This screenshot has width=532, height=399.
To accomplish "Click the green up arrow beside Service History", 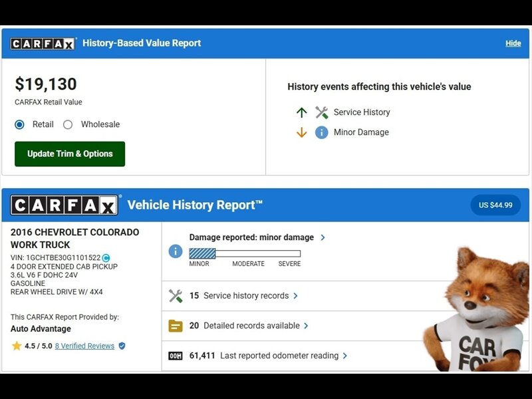I will [301, 112].
